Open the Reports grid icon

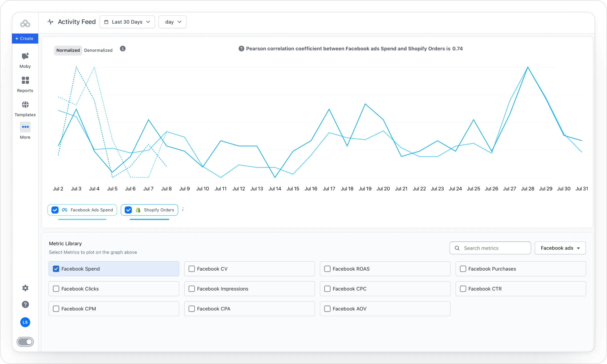[x=25, y=80]
